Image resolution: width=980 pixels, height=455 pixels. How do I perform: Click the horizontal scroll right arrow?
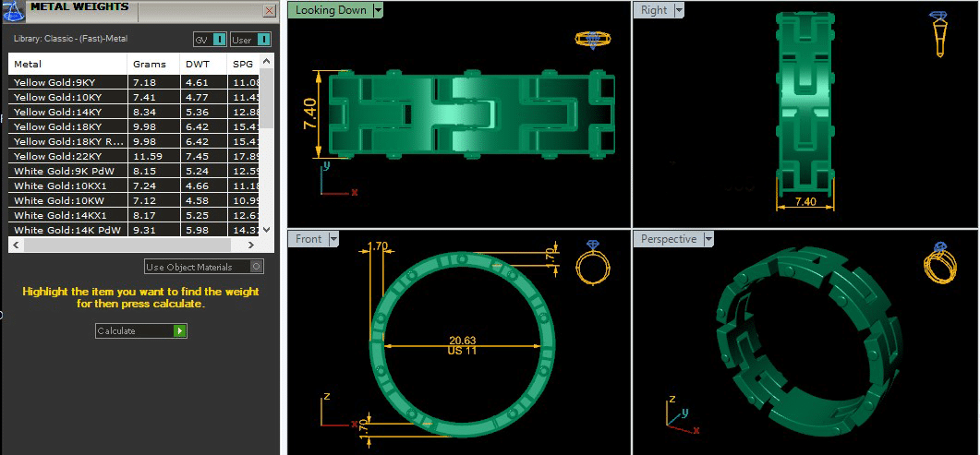(252, 245)
